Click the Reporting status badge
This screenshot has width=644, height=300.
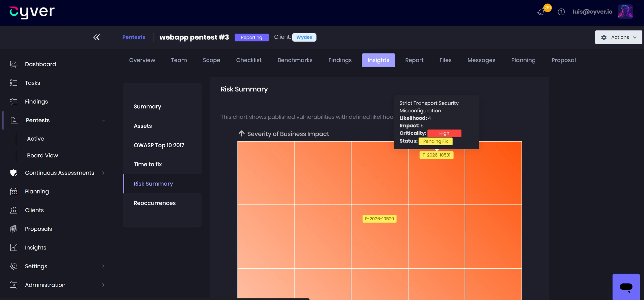click(251, 37)
